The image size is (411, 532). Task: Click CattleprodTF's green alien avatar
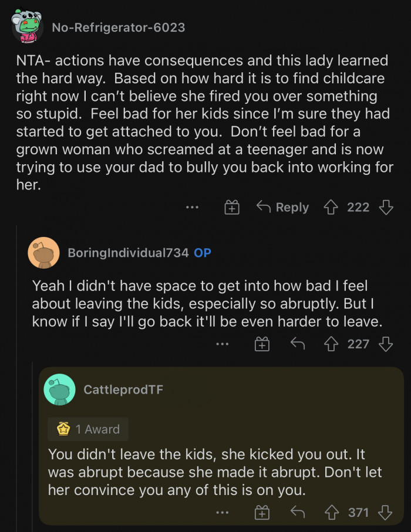[59, 389]
